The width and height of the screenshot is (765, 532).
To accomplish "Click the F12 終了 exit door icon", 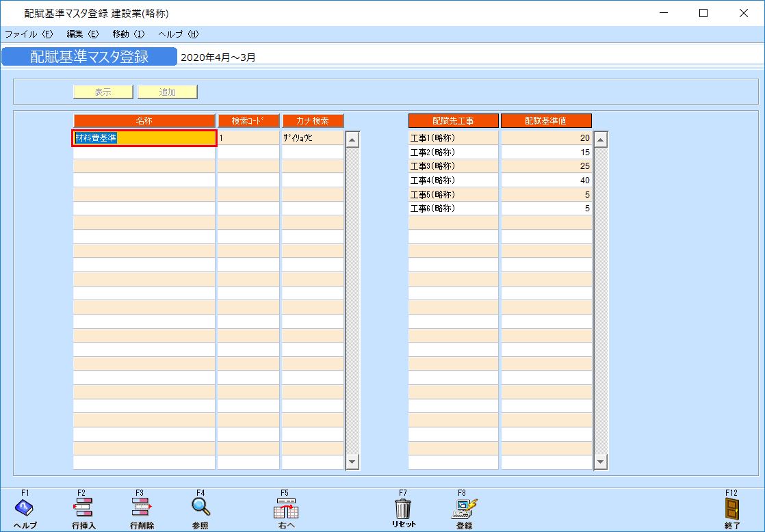I will click(x=732, y=508).
